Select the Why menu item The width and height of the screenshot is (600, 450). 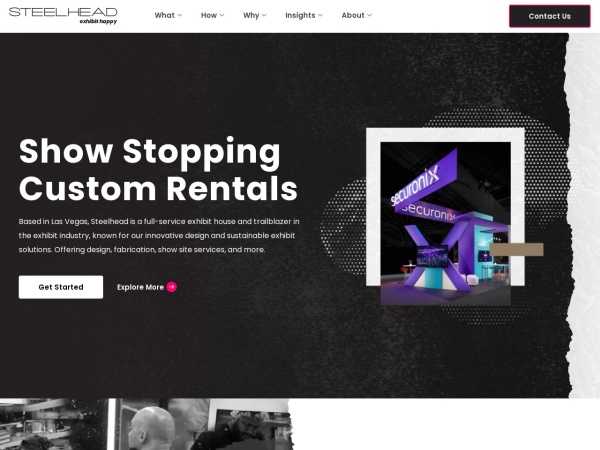(x=254, y=15)
